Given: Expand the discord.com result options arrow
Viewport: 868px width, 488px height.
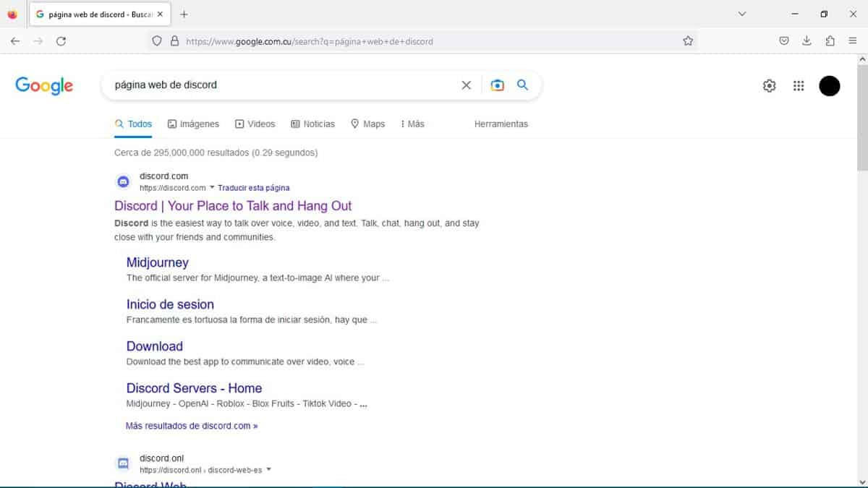Looking at the screenshot, I should [x=212, y=188].
